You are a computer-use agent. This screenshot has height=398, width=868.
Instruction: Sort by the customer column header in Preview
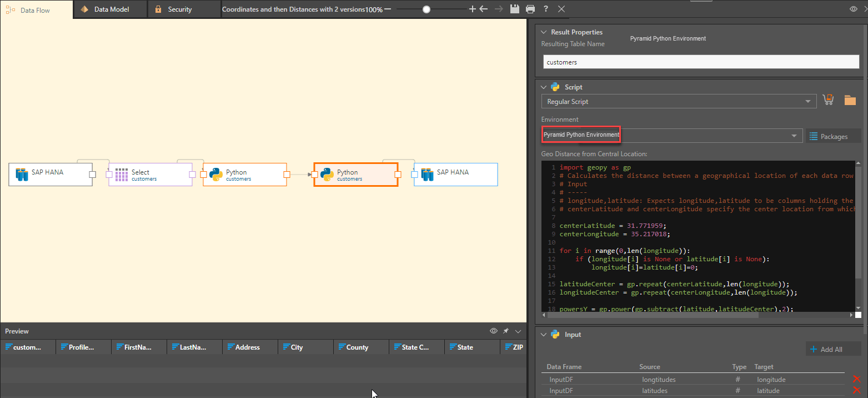click(28, 347)
